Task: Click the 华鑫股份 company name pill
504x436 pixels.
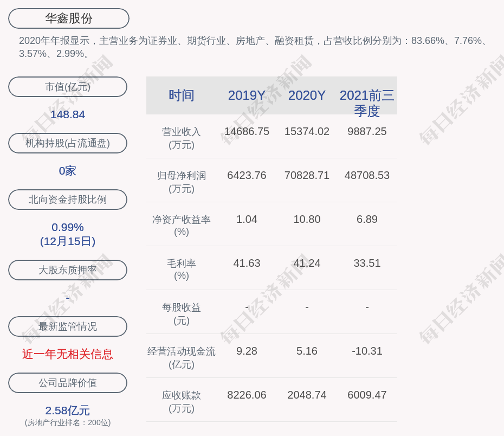Action: (68, 18)
